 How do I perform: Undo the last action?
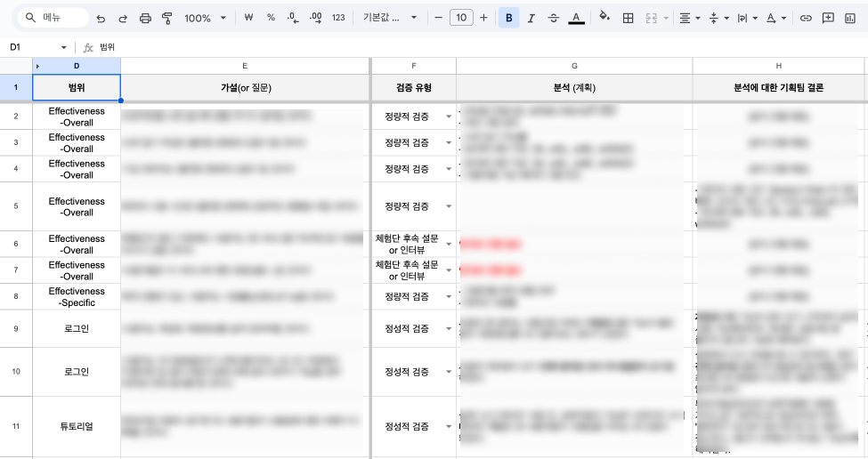click(101, 18)
